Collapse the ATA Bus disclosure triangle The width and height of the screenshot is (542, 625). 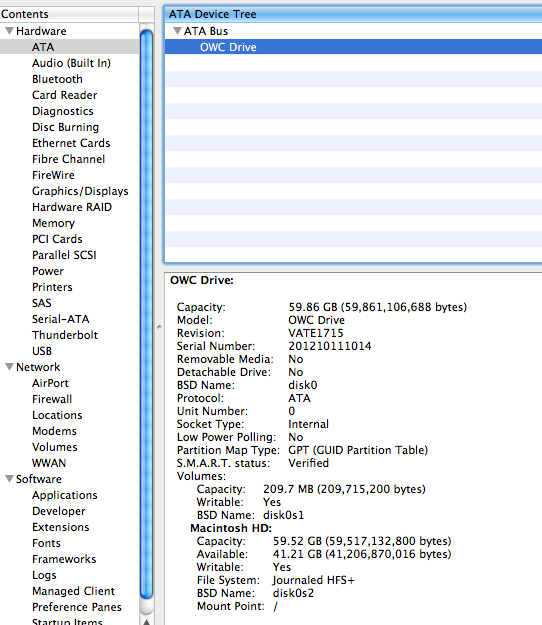click(177, 31)
